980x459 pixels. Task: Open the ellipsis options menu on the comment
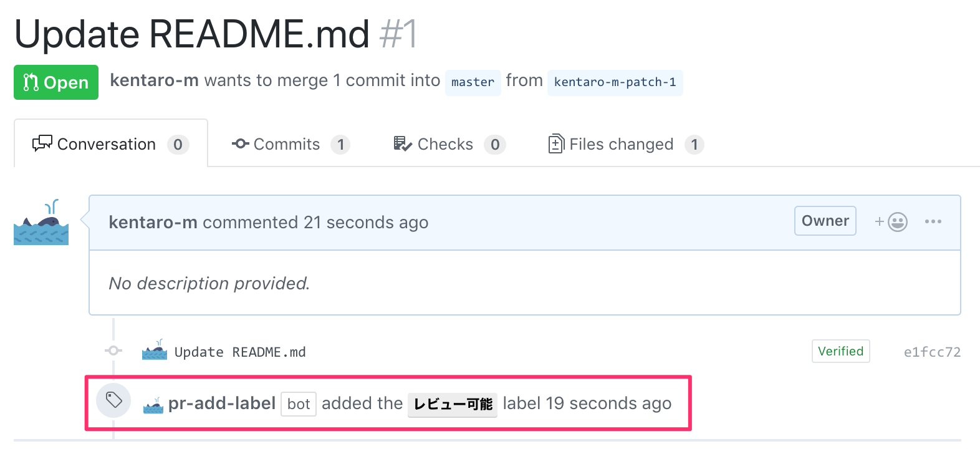(934, 221)
